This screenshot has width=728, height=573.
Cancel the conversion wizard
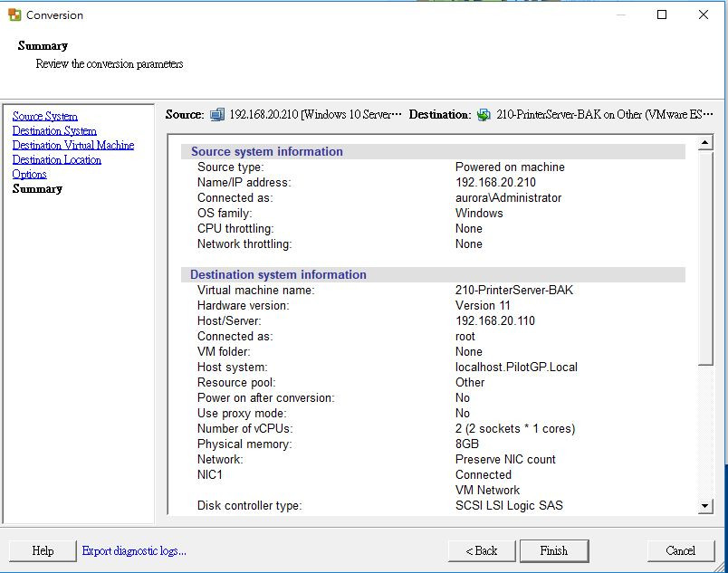[x=680, y=550]
